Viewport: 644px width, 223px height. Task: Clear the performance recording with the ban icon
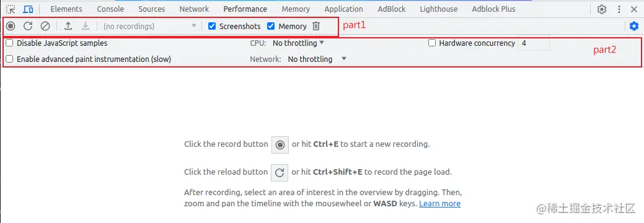[45, 26]
